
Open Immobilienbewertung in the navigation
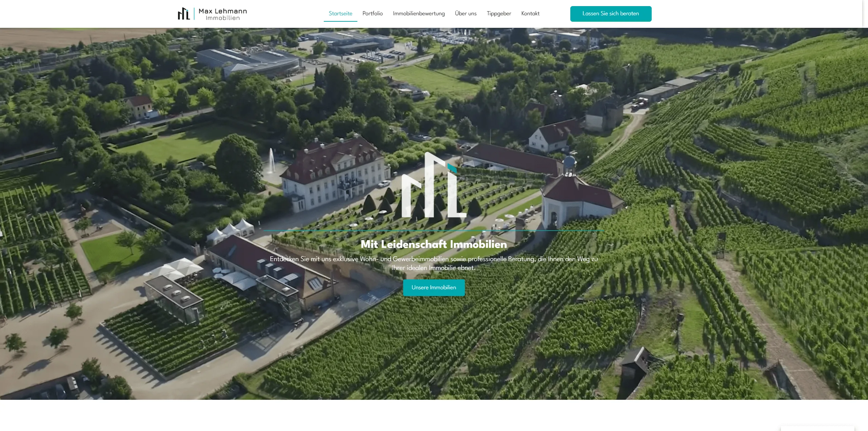point(418,14)
